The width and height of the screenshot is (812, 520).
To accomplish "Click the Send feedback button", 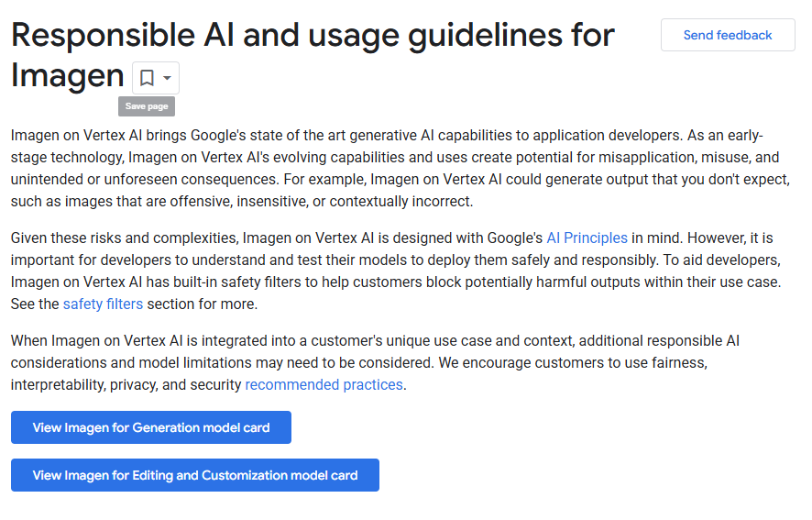I will pyautogui.click(x=728, y=35).
